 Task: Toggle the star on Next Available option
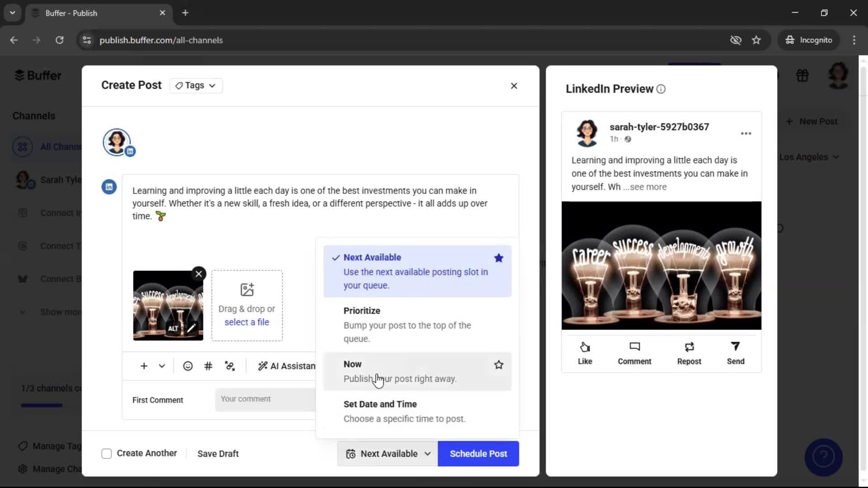[498, 258]
